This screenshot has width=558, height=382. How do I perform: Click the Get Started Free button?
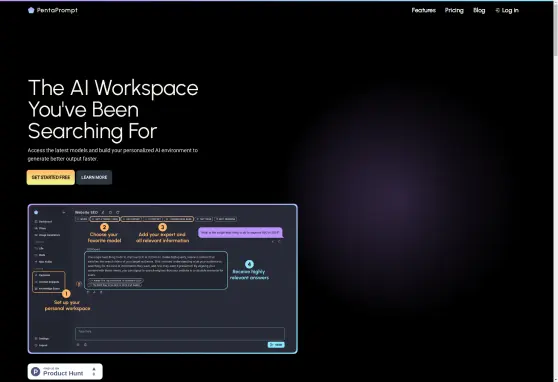pyautogui.click(x=51, y=177)
